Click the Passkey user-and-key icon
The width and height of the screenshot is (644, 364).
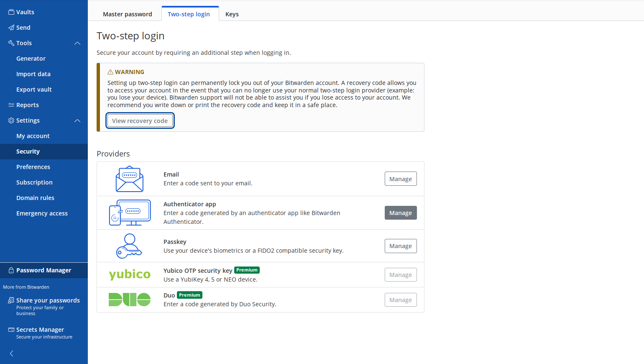pos(129,246)
